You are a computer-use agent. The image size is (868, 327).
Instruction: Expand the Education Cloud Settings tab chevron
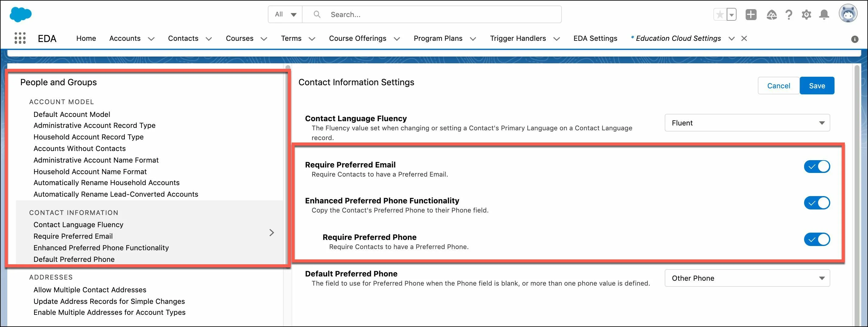[x=732, y=39]
